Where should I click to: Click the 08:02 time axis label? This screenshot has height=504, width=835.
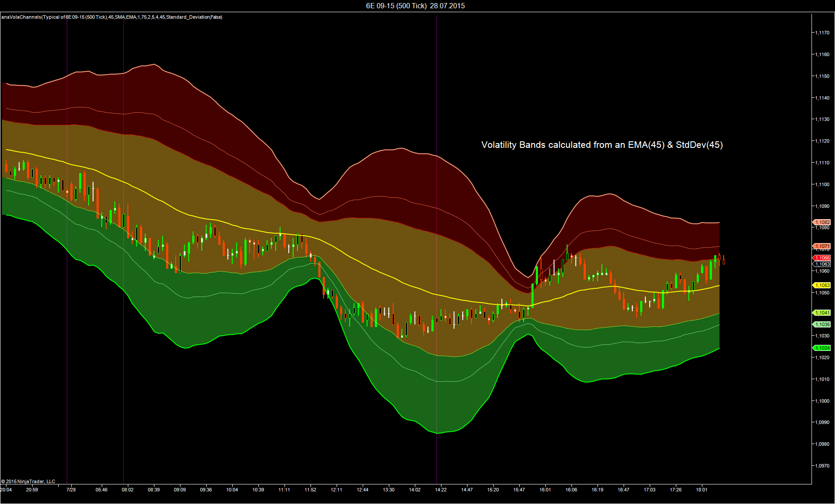(127, 490)
